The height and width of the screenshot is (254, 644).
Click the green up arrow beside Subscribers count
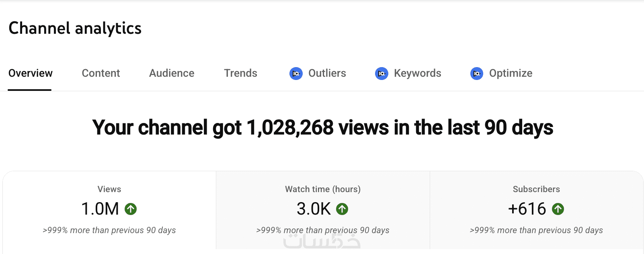click(558, 209)
